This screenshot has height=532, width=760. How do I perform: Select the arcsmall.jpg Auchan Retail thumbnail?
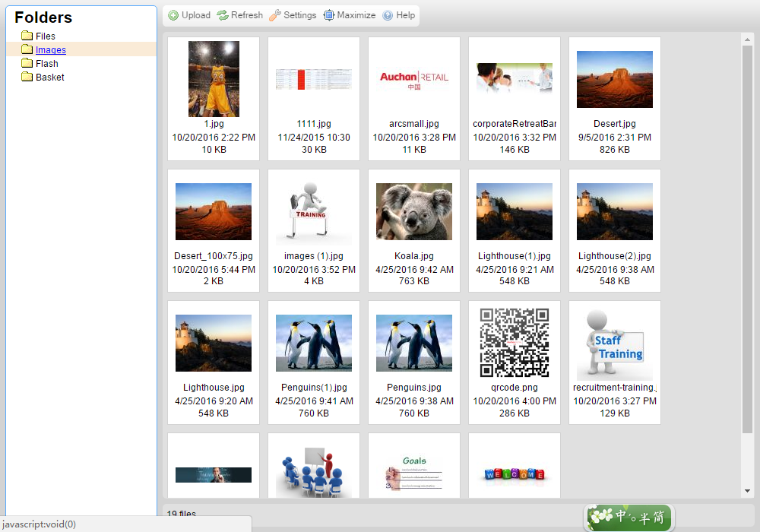click(414, 79)
